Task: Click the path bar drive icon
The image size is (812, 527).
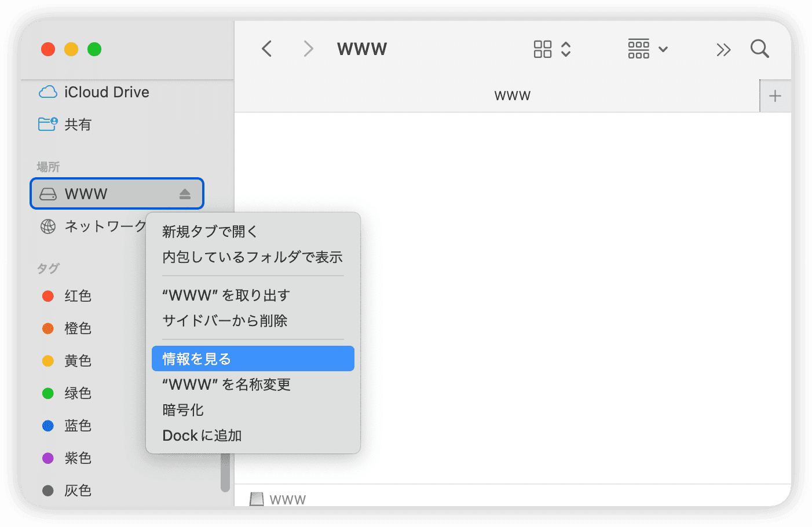Action: point(257,499)
